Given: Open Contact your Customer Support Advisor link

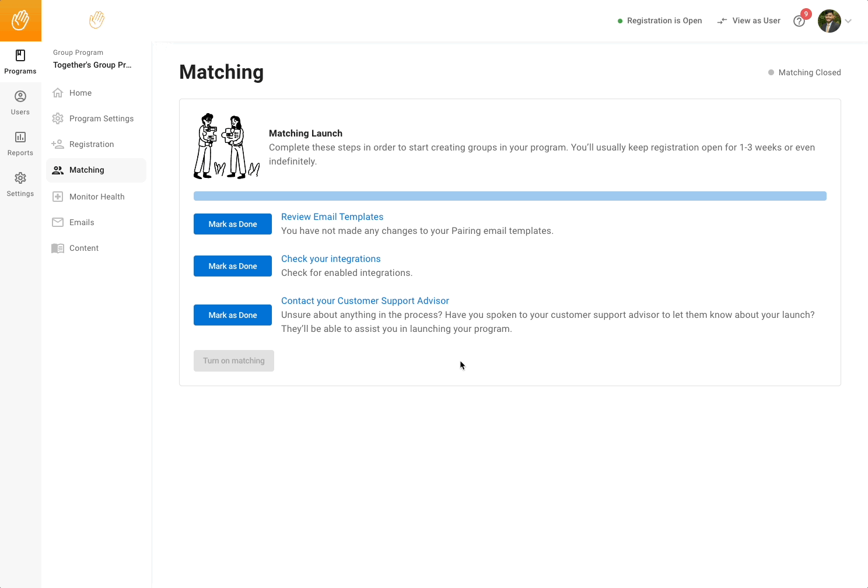Looking at the screenshot, I should (365, 300).
